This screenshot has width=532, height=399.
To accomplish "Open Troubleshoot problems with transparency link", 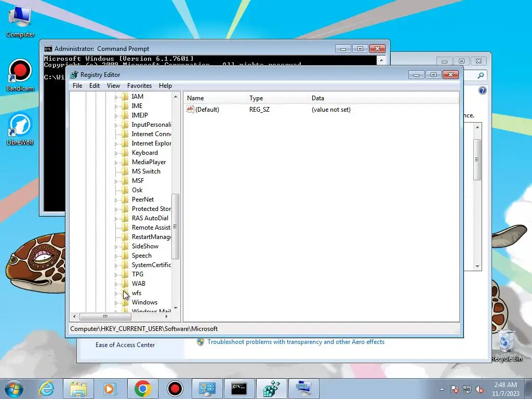I will (x=296, y=342).
